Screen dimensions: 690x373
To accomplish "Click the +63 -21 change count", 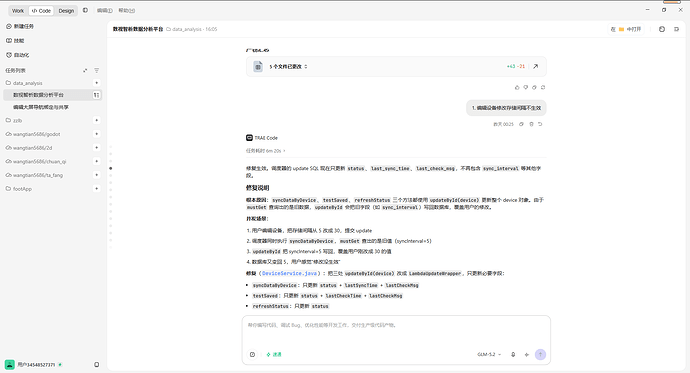I will pos(515,66).
